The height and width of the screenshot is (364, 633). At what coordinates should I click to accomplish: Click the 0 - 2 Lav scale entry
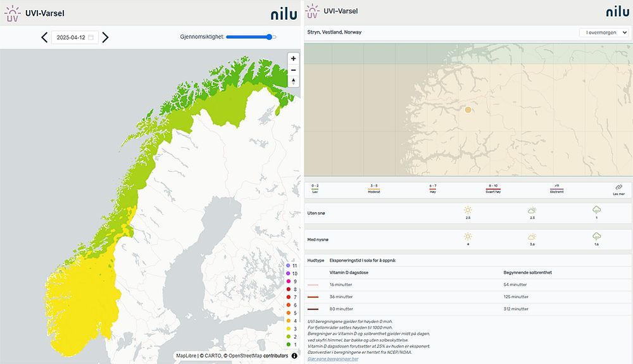click(315, 189)
